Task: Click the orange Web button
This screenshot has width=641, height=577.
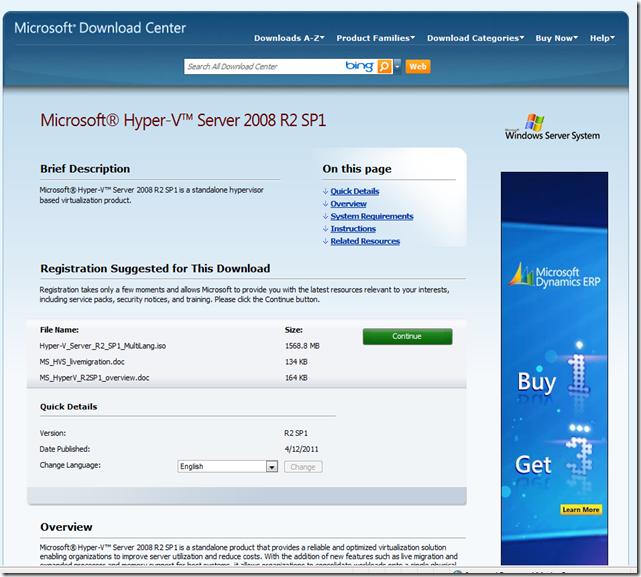Action: (418, 66)
